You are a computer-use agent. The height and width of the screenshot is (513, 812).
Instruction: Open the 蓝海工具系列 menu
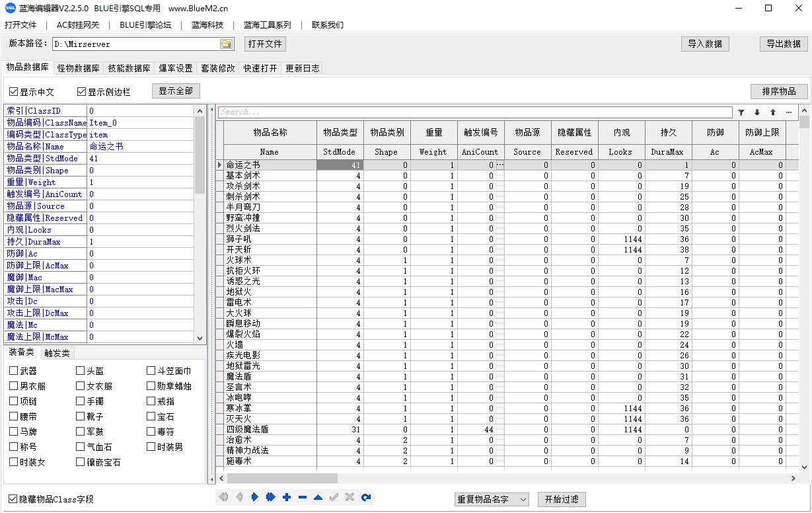[267, 25]
